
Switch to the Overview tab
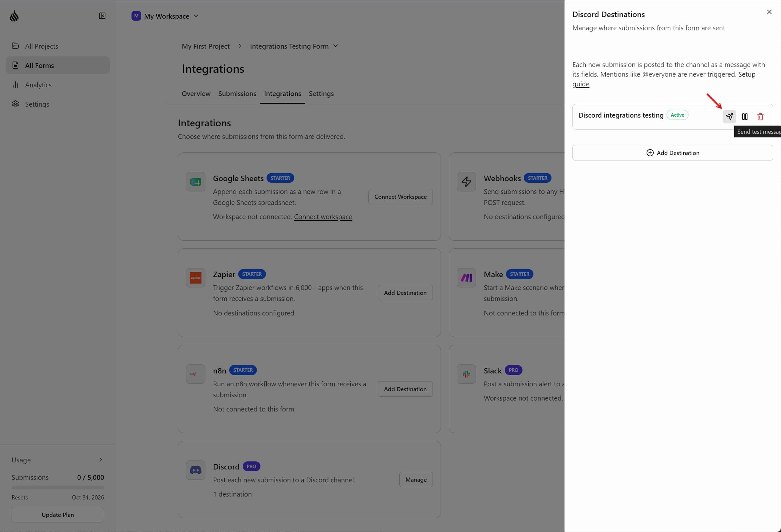196,94
